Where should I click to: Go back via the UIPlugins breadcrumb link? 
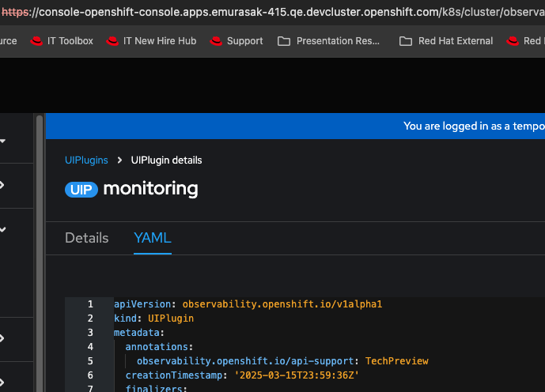86,160
